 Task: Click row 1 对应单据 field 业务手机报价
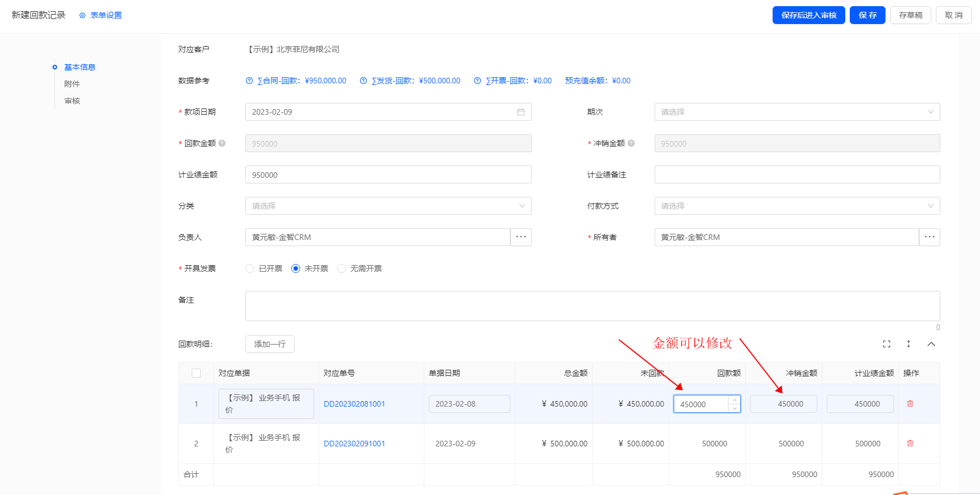pos(266,404)
